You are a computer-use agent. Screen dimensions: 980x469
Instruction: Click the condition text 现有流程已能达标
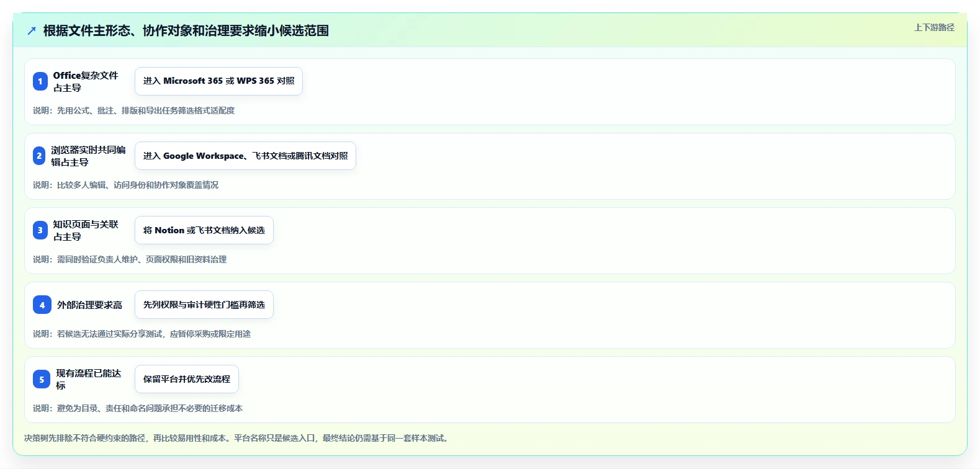89,379
